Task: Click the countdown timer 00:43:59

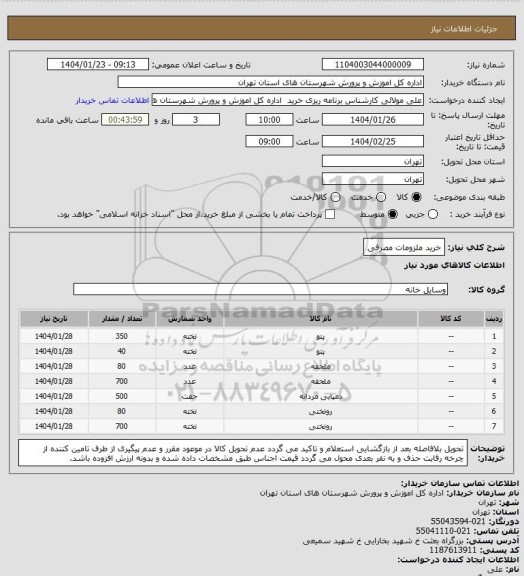Action: [125, 120]
